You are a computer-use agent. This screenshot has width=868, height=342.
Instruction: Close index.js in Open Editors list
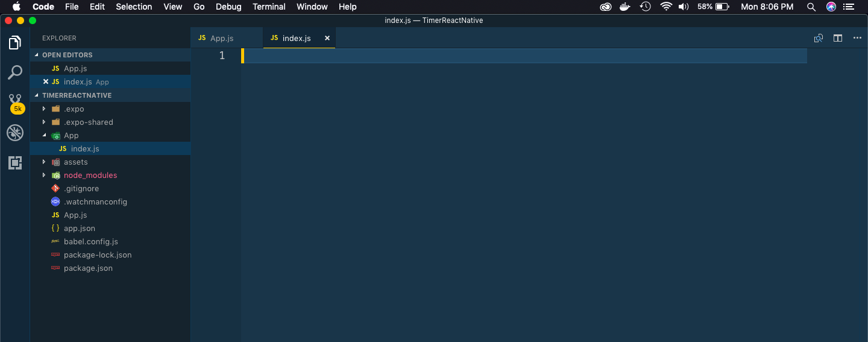(x=46, y=81)
